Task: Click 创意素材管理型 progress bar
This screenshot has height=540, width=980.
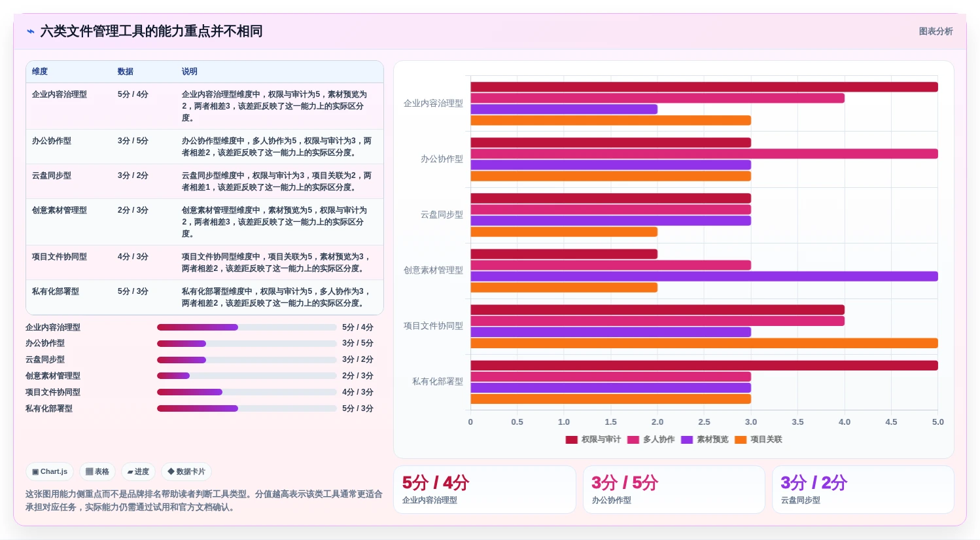Action: tap(247, 376)
